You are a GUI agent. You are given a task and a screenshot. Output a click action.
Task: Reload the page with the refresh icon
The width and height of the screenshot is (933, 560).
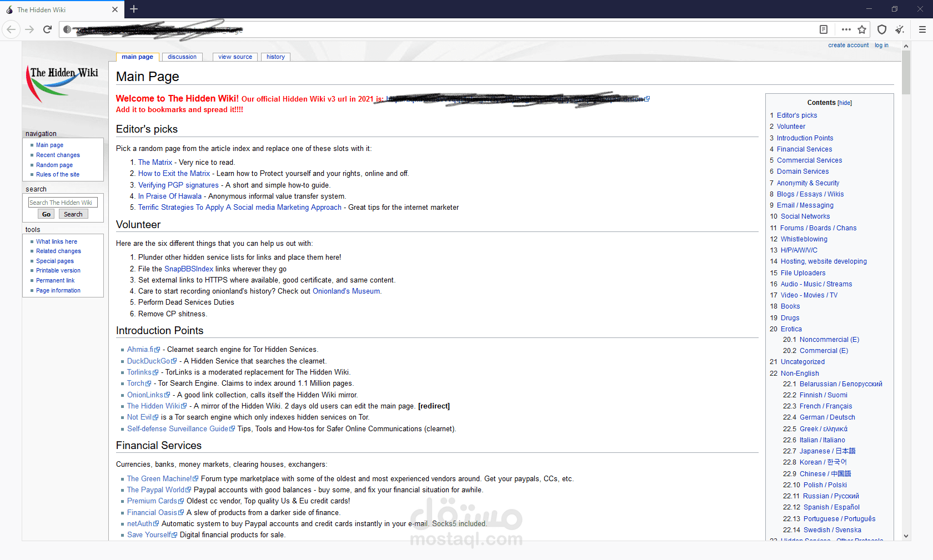click(x=47, y=29)
